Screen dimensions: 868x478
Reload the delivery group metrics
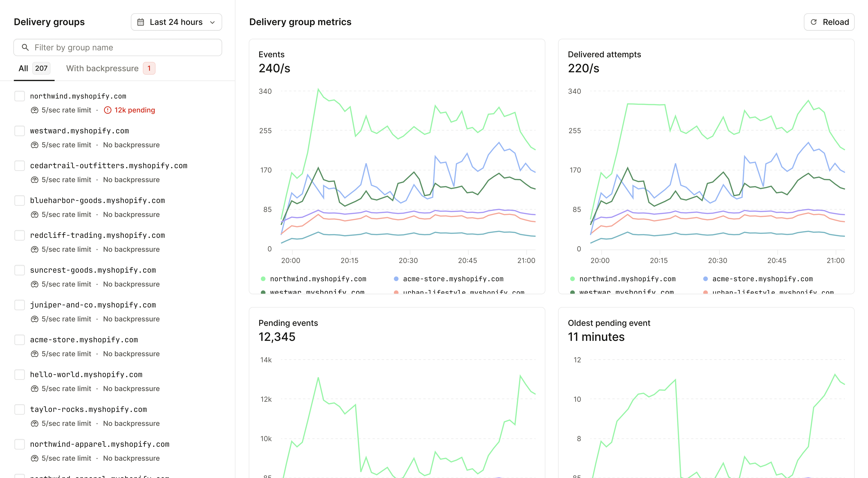tap(829, 22)
